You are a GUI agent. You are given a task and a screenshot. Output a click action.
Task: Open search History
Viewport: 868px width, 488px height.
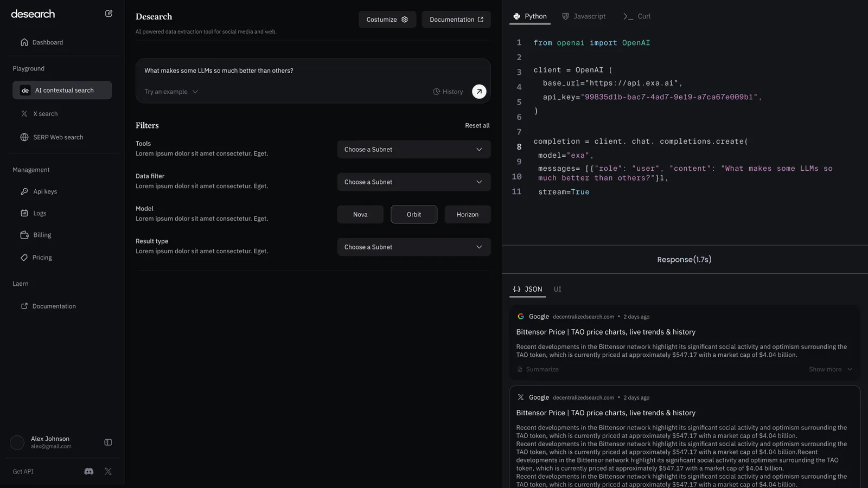pyautogui.click(x=448, y=92)
